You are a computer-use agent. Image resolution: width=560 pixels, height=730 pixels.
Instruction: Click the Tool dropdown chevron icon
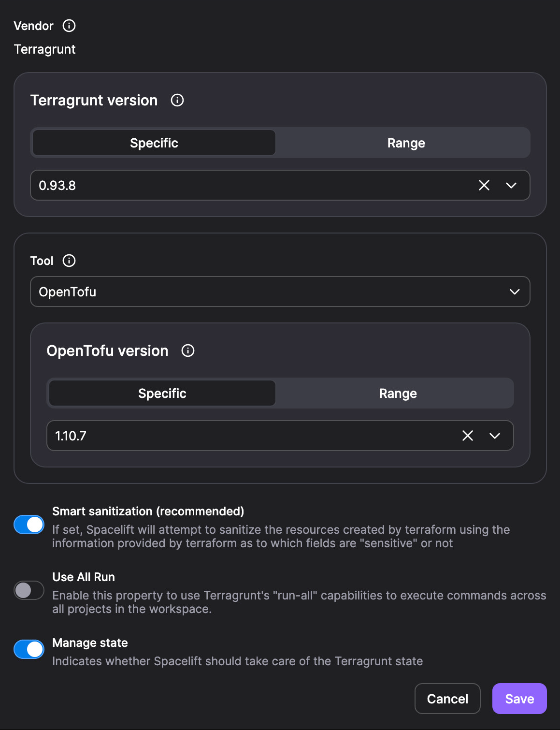(x=514, y=292)
